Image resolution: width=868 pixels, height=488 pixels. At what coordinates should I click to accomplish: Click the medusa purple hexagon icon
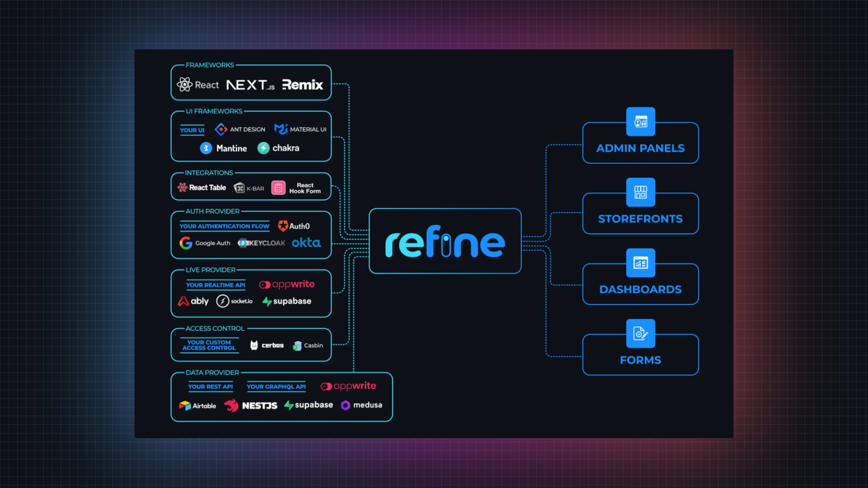(x=345, y=405)
